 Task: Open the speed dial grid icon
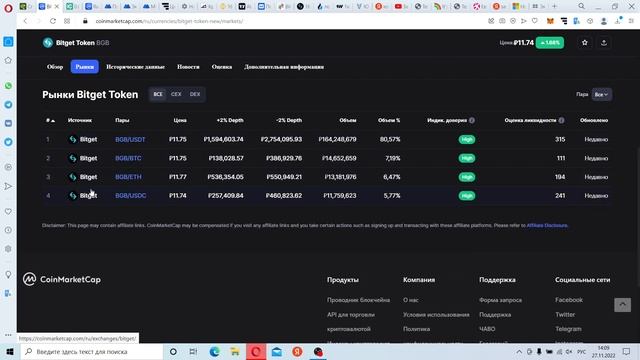point(67,21)
